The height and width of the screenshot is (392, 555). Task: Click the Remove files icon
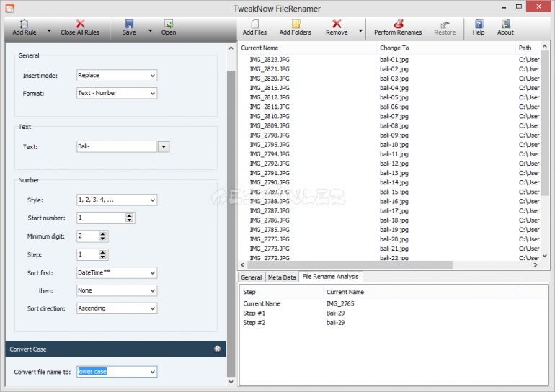click(337, 24)
